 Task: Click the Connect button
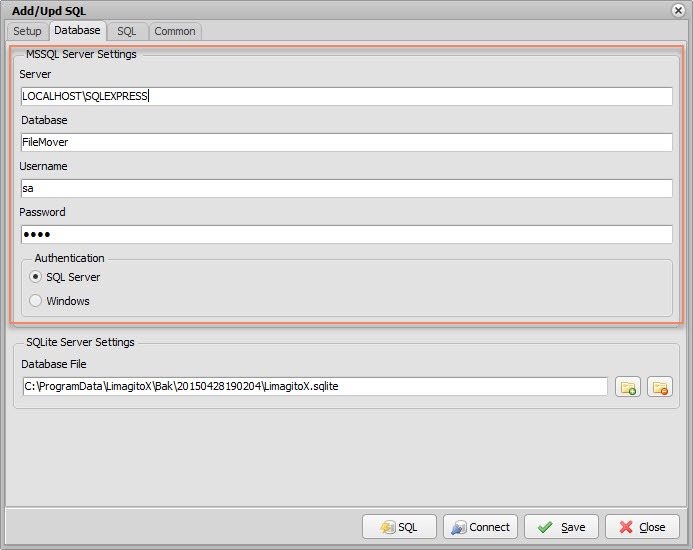point(480,527)
